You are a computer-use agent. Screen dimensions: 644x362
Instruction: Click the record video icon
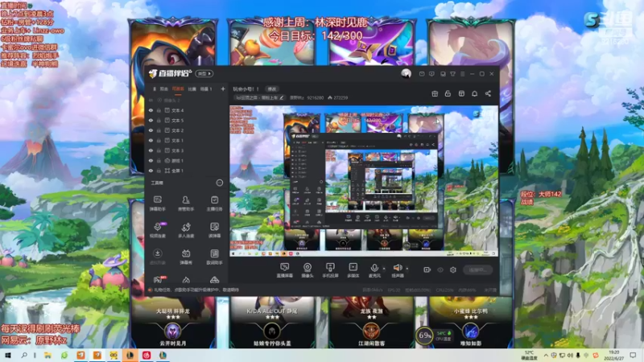pyautogui.click(x=427, y=269)
